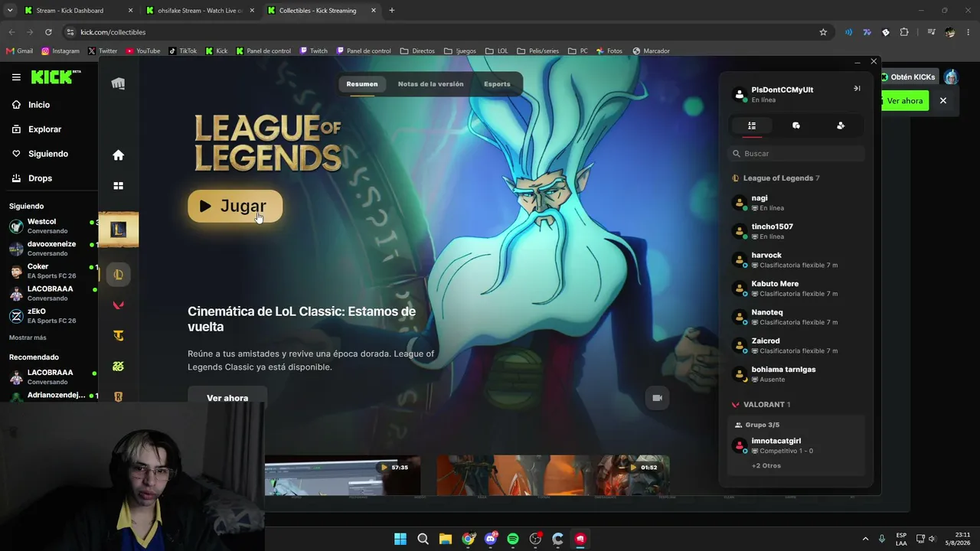Viewport: 980px width, 551px height.
Task: Open the browser tab list dropdown
Action: [10, 11]
